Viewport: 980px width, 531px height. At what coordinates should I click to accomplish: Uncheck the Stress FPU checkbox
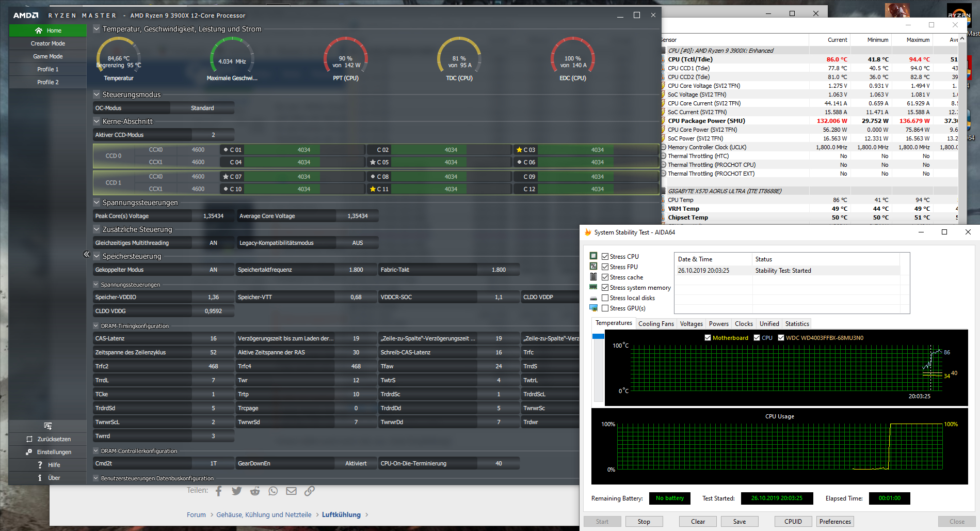605,267
